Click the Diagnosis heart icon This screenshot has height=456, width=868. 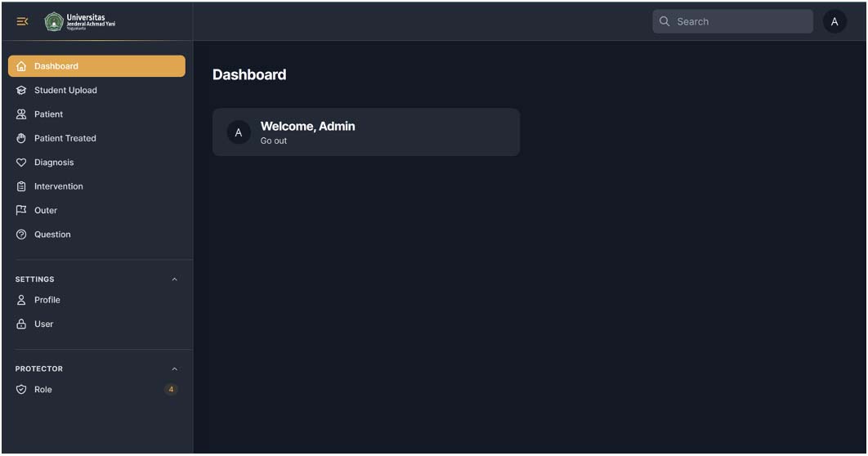(x=21, y=163)
